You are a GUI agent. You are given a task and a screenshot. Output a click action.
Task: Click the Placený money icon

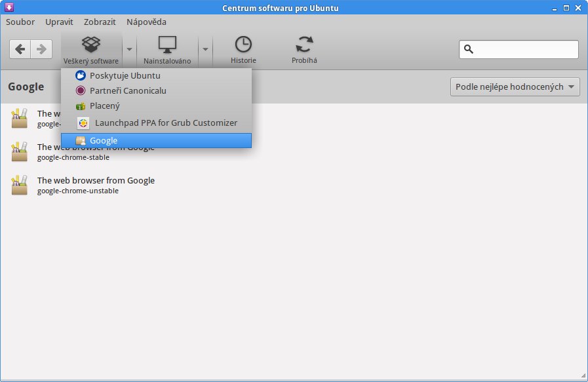81,106
